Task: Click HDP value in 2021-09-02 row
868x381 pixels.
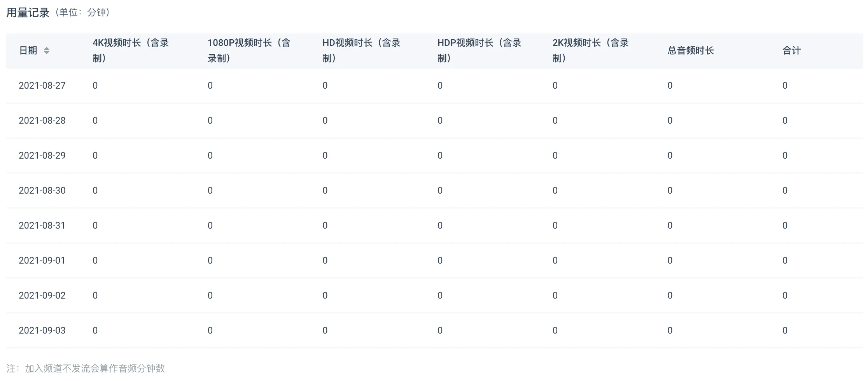Action: [x=440, y=295]
